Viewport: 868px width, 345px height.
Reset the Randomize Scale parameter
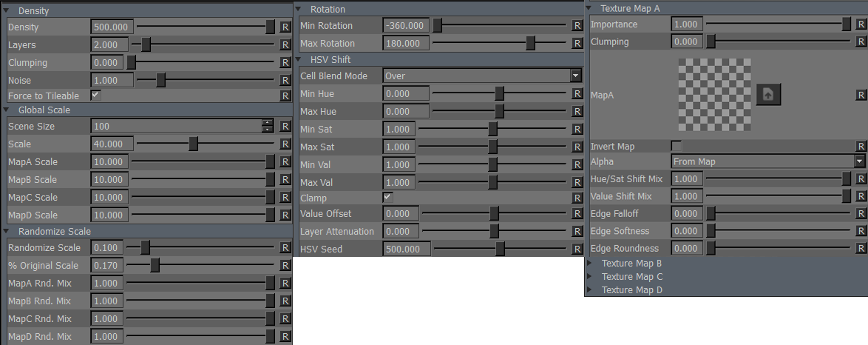[285, 247]
